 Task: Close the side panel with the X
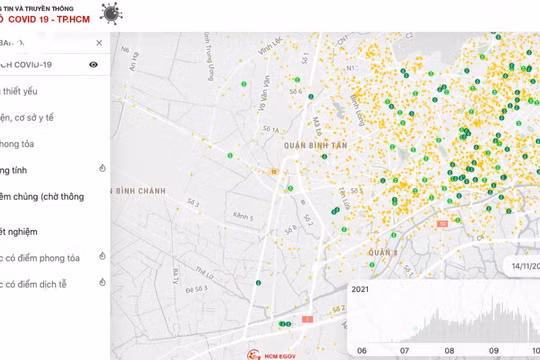point(99,43)
